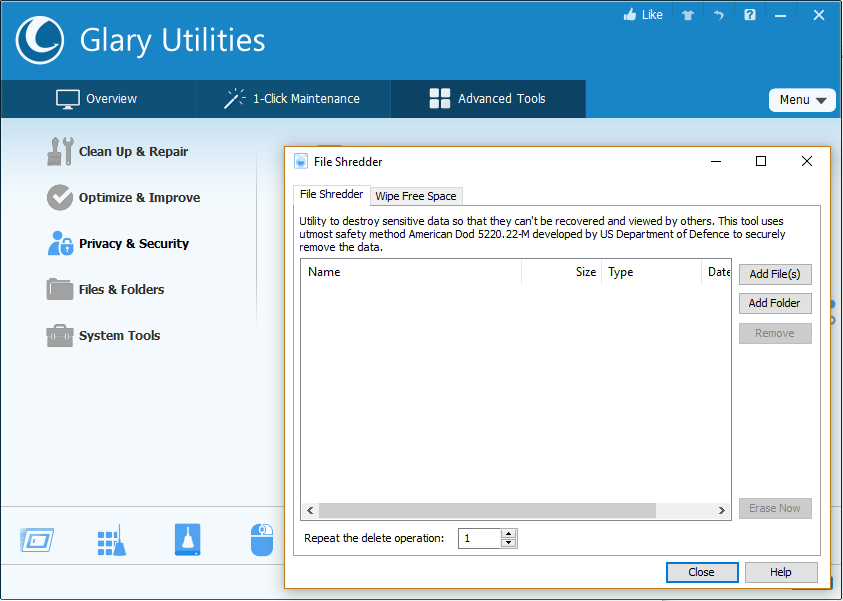Maximize the File Shredder dialog
The height and width of the screenshot is (601, 843).
click(x=761, y=161)
